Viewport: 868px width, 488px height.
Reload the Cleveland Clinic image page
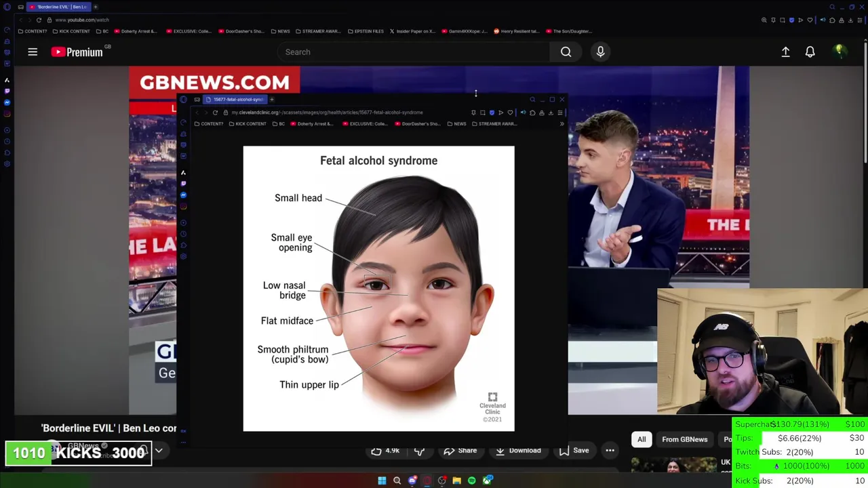click(215, 113)
